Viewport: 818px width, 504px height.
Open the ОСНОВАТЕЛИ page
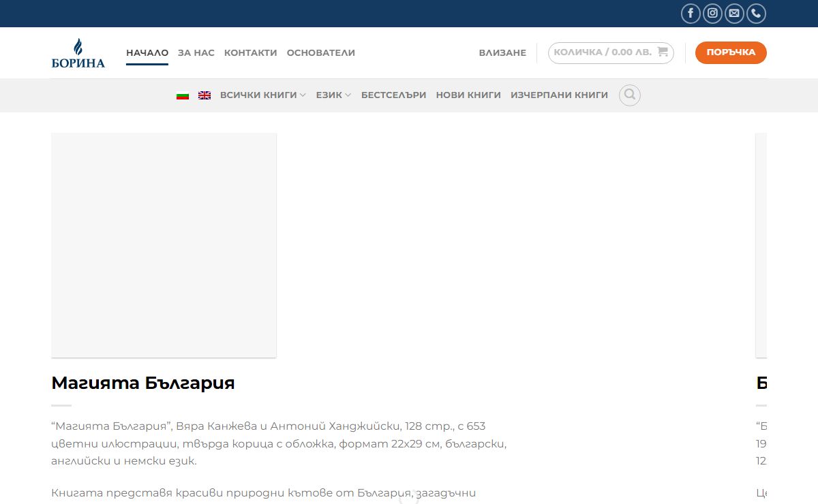[x=321, y=52]
